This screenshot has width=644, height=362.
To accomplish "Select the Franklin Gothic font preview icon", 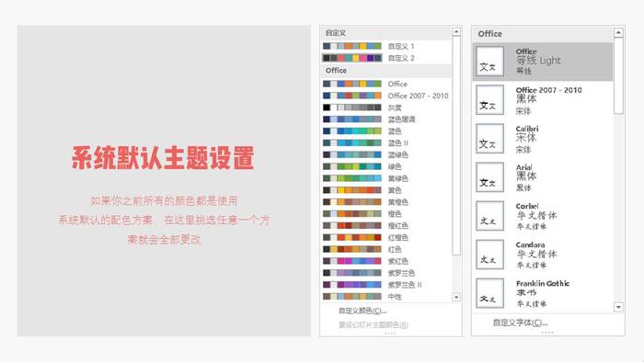I will tap(489, 293).
